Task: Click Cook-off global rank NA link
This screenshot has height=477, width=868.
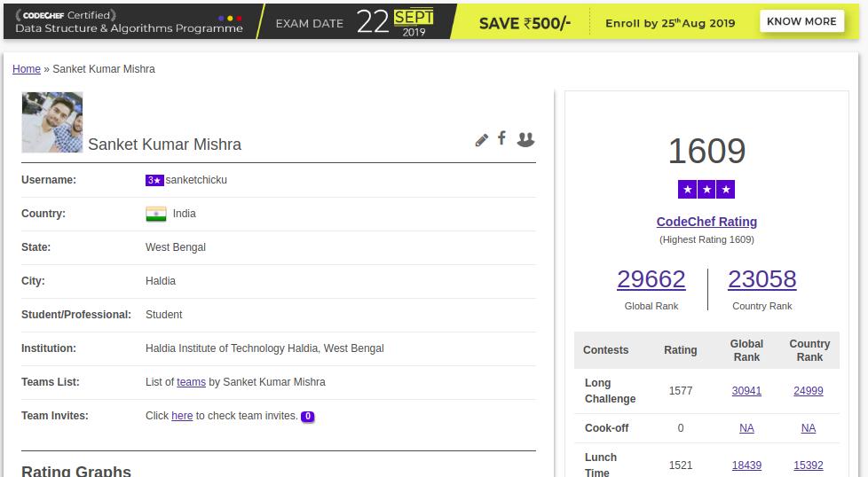Action: (x=746, y=428)
